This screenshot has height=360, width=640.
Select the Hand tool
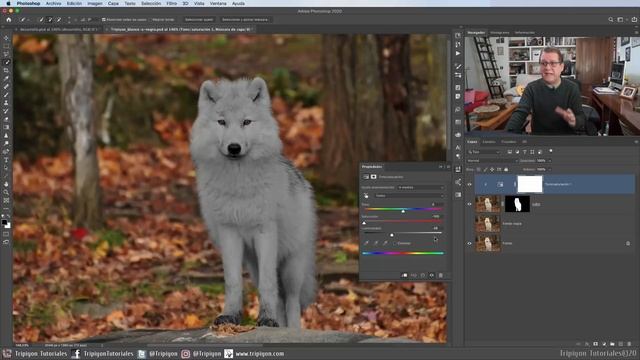click(x=6, y=184)
